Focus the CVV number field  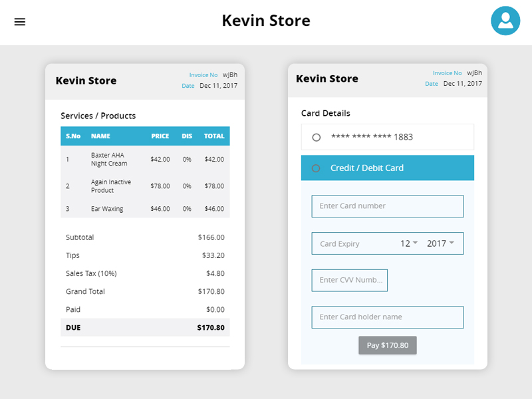(350, 280)
